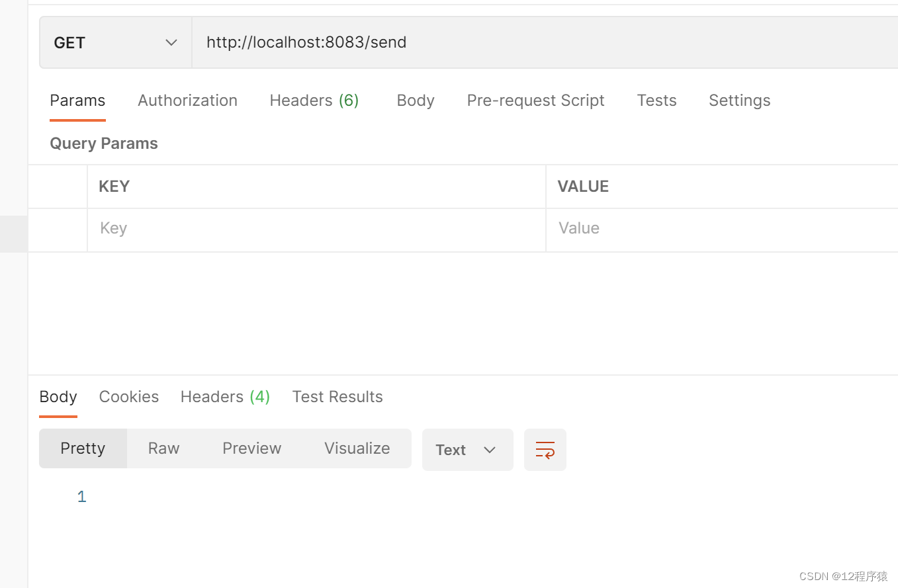Viewport: 898px width, 588px height.
Task: Open the Text format dropdown
Action: pos(467,450)
